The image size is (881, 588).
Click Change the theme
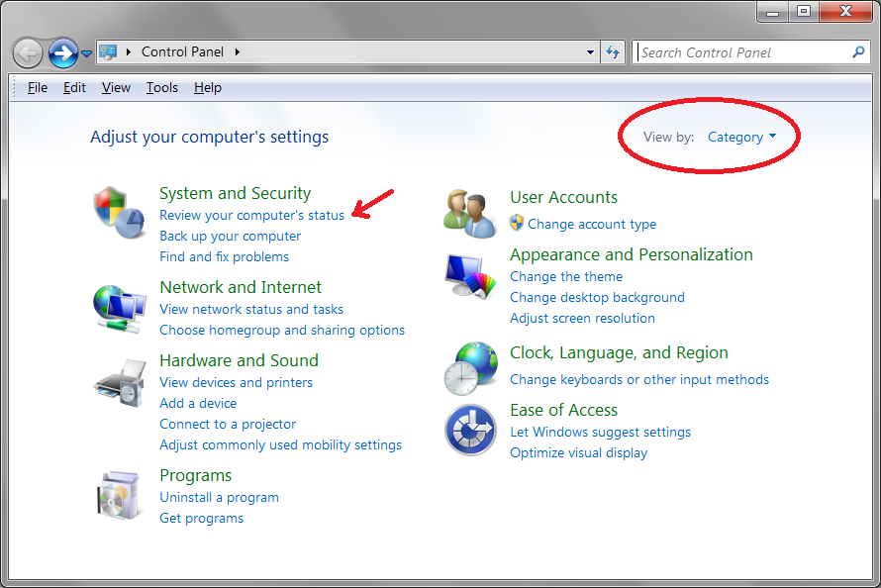(x=566, y=276)
